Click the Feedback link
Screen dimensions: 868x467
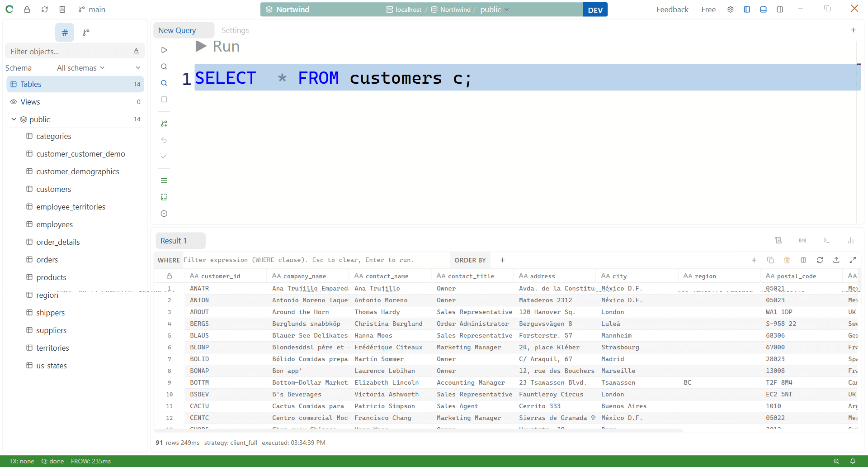[x=672, y=10]
